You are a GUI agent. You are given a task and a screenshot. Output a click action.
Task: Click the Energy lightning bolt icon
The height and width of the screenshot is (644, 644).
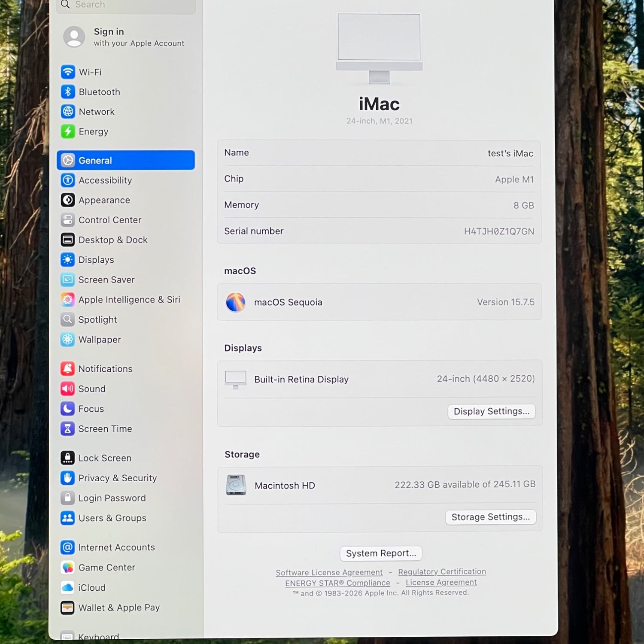[68, 131]
